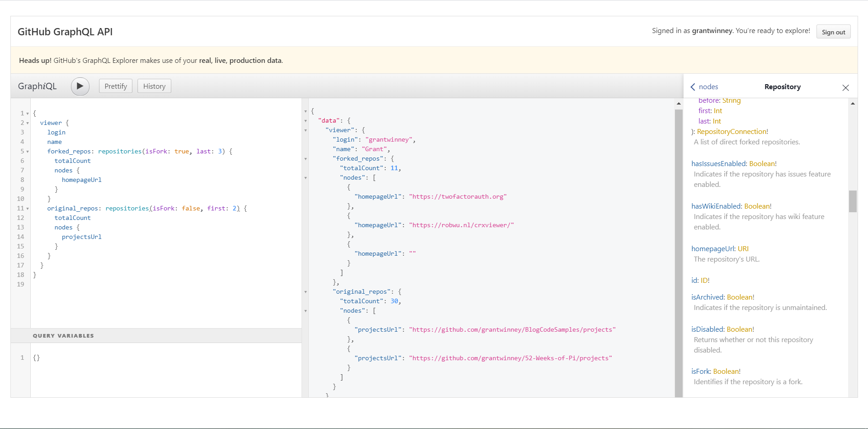
Task: Click the twofactorauth.org URL in results
Action: (x=458, y=197)
